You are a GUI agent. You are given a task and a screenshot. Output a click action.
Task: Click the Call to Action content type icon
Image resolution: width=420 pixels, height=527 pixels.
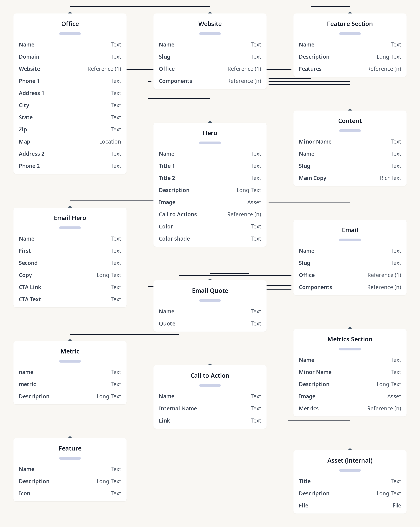(210, 385)
